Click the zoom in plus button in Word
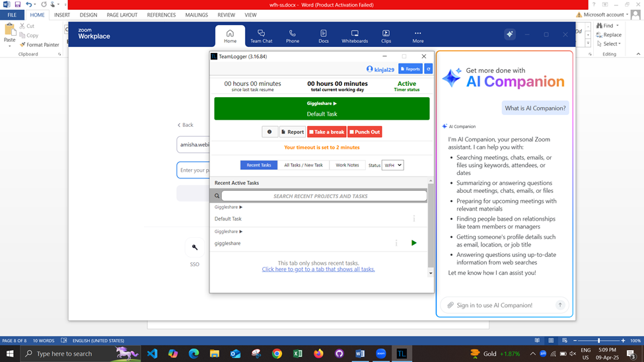Screen dimensions: 644x362 623,340
